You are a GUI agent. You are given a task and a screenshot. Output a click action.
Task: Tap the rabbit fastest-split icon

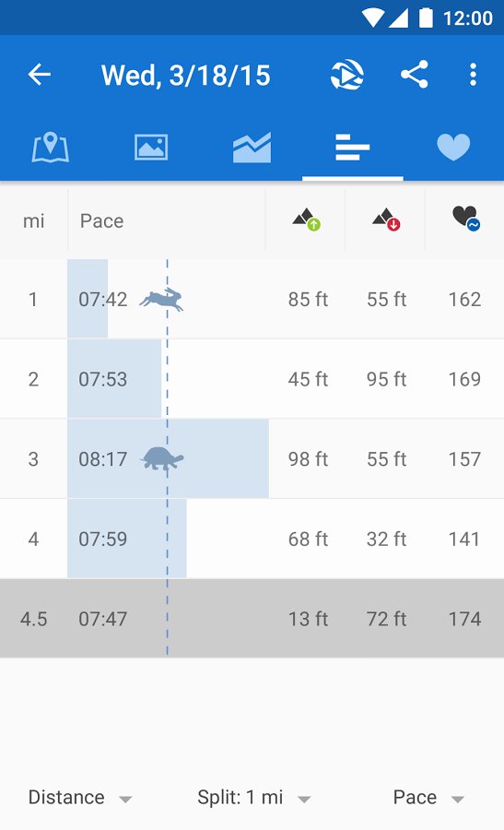[162, 299]
